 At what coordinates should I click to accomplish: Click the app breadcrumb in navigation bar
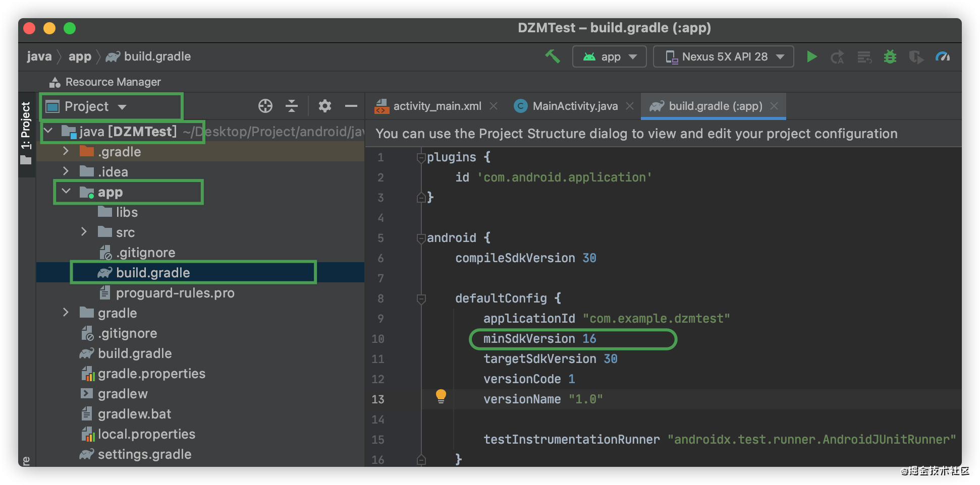click(x=80, y=56)
